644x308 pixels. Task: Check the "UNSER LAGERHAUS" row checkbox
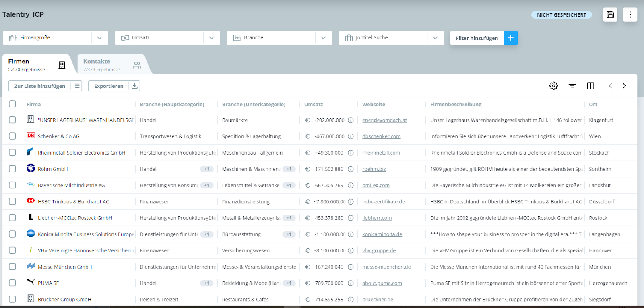click(12, 120)
